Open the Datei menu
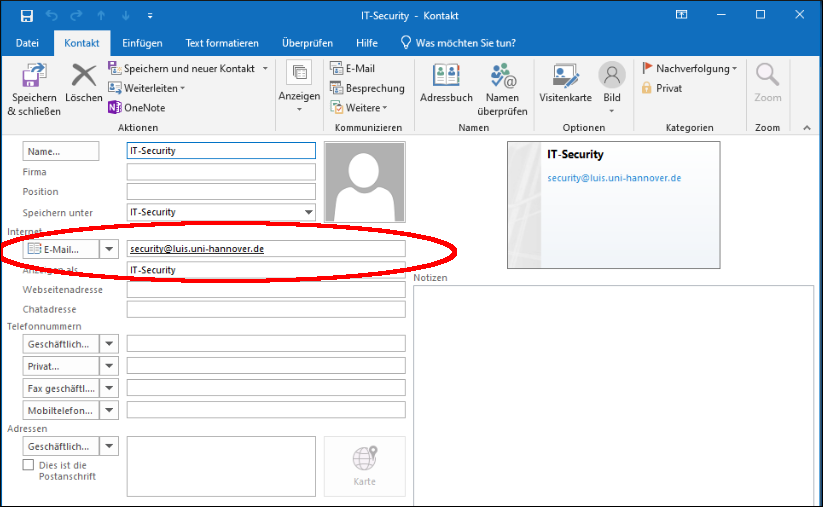 pyautogui.click(x=27, y=43)
